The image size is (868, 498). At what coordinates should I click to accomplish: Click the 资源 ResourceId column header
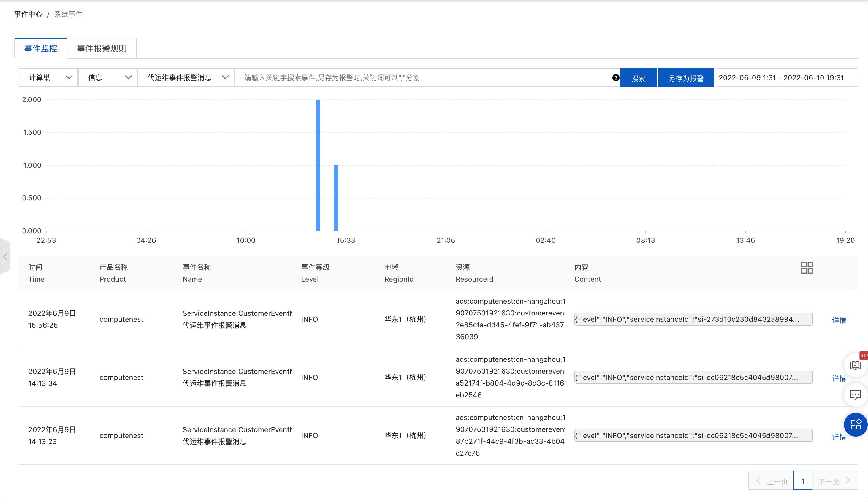coord(474,273)
